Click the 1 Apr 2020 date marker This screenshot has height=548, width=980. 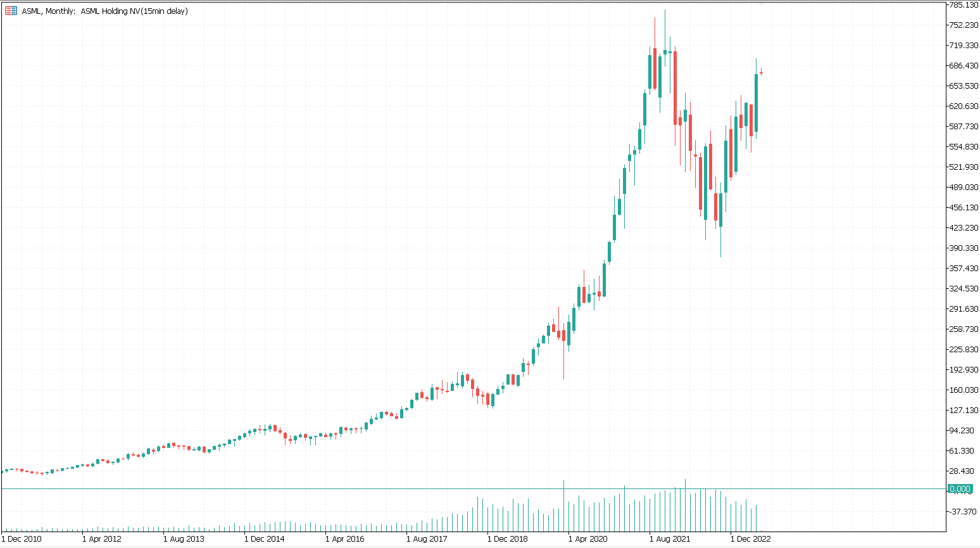588,539
